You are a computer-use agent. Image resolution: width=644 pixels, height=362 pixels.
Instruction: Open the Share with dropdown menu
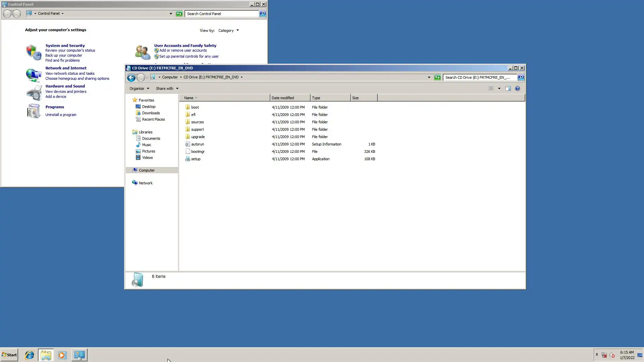(x=167, y=88)
